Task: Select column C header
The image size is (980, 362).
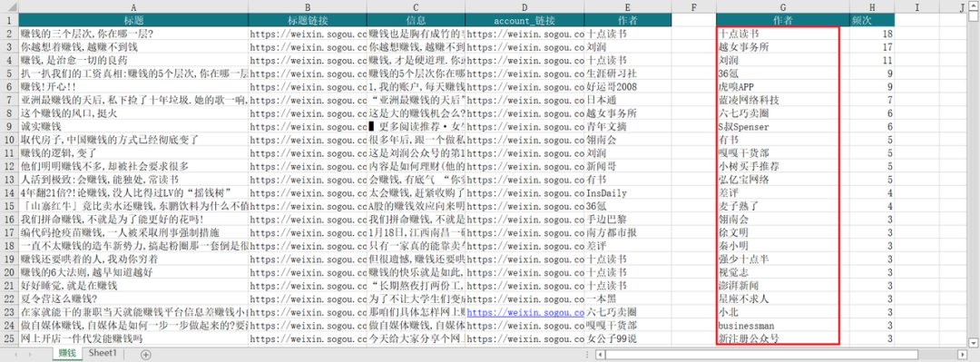Action: coord(416,7)
